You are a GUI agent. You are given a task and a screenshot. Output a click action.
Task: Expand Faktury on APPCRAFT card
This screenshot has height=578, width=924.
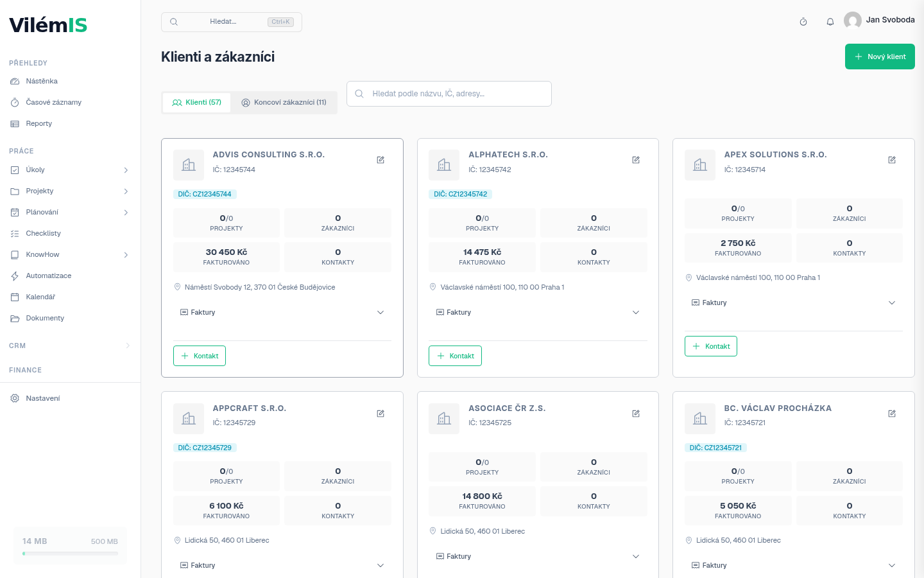tap(282, 566)
